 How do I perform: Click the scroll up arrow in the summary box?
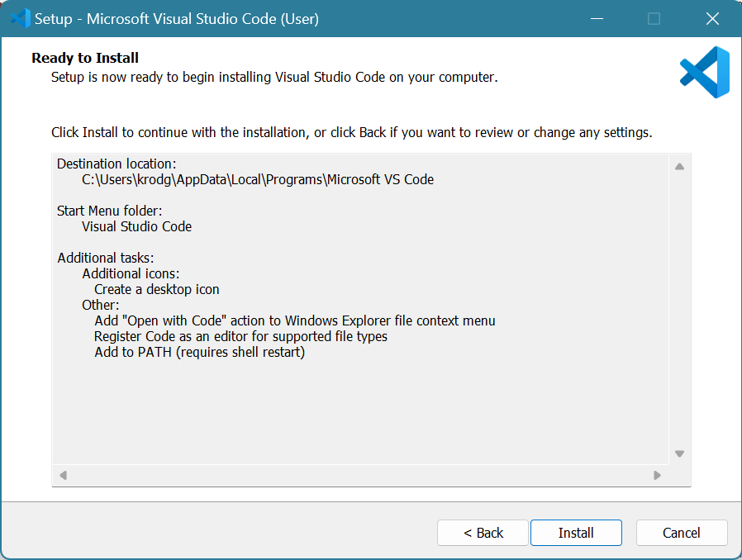pyautogui.click(x=679, y=167)
